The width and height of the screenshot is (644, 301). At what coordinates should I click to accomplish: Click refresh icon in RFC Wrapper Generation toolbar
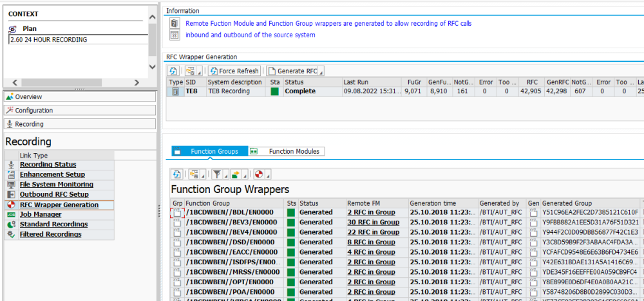click(x=173, y=71)
